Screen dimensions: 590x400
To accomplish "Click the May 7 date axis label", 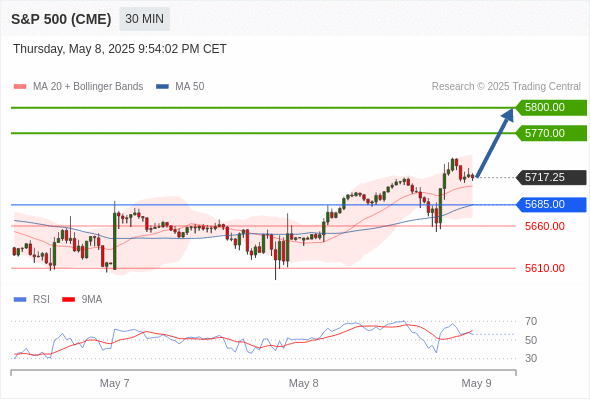I will [114, 383].
